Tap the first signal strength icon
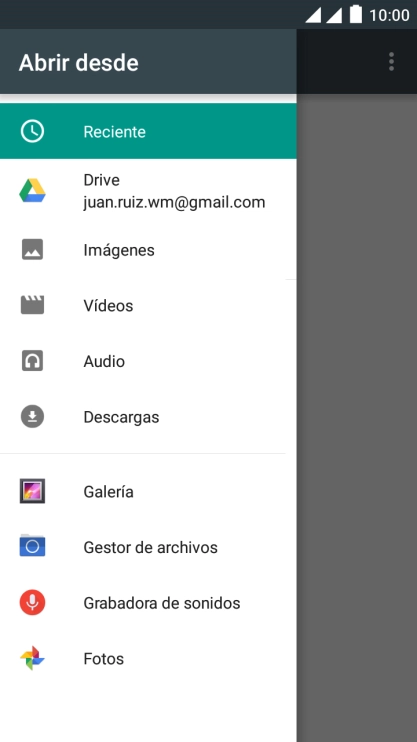This screenshot has width=417, height=742. (x=313, y=15)
